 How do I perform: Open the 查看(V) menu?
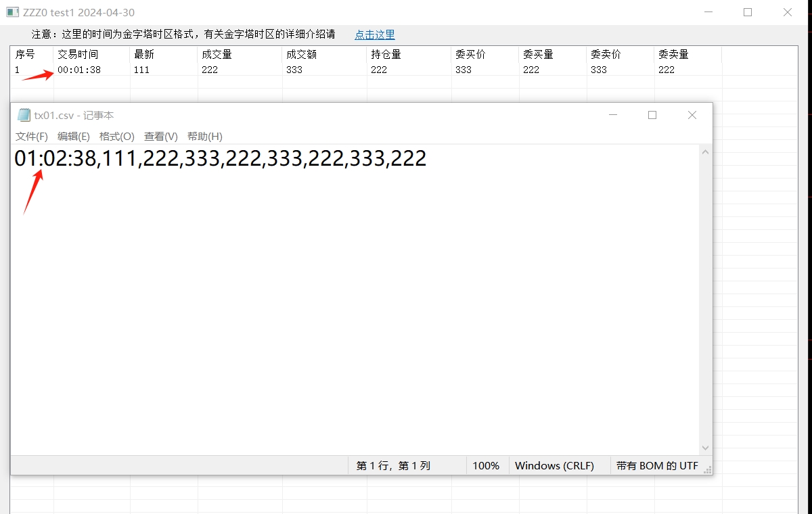[161, 136]
